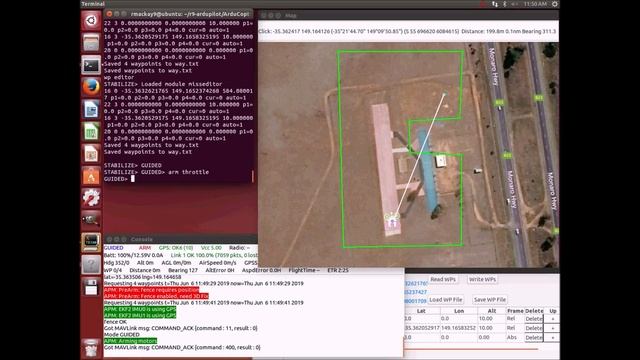Move up the Abs frame waypoint row
The image size is (640, 360).
pos(552,338)
